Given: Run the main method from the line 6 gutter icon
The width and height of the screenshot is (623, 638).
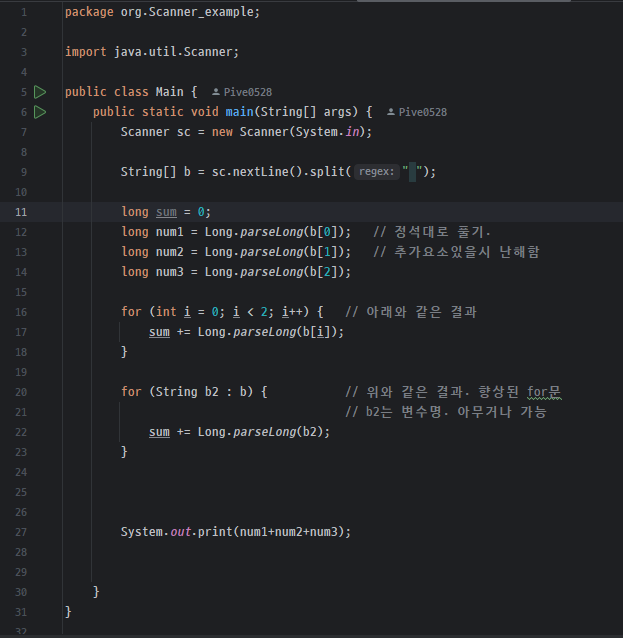Looking at the screenshot, I should 40,112.
